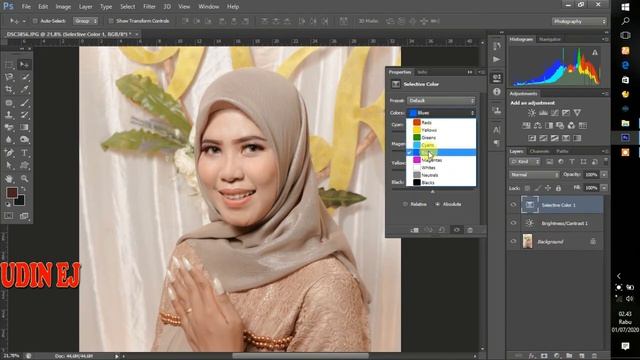Click lock position icon in Layers panel

point(548,188)
